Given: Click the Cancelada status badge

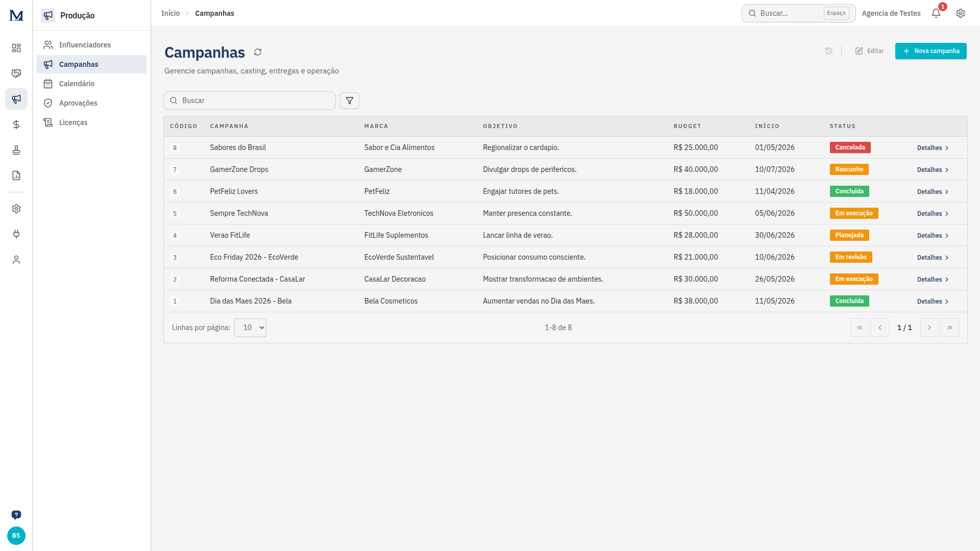Looking at the screenshot, I should tap(850, 147).
